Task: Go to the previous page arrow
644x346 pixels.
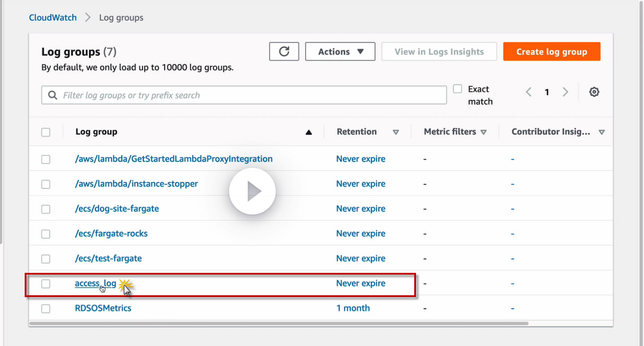Action: (x=529, y=92)
